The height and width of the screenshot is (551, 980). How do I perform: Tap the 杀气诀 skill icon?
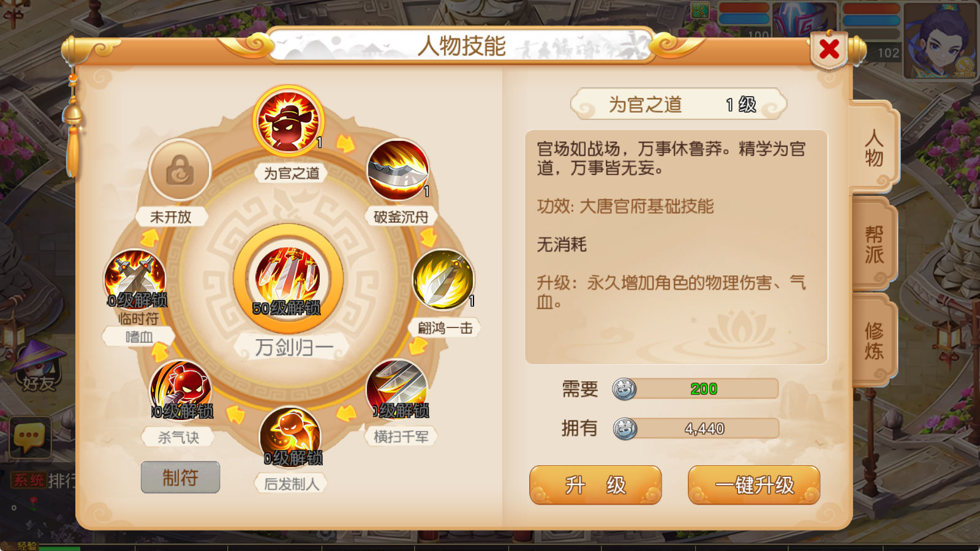pyautogui.click(x=181, y=391)
